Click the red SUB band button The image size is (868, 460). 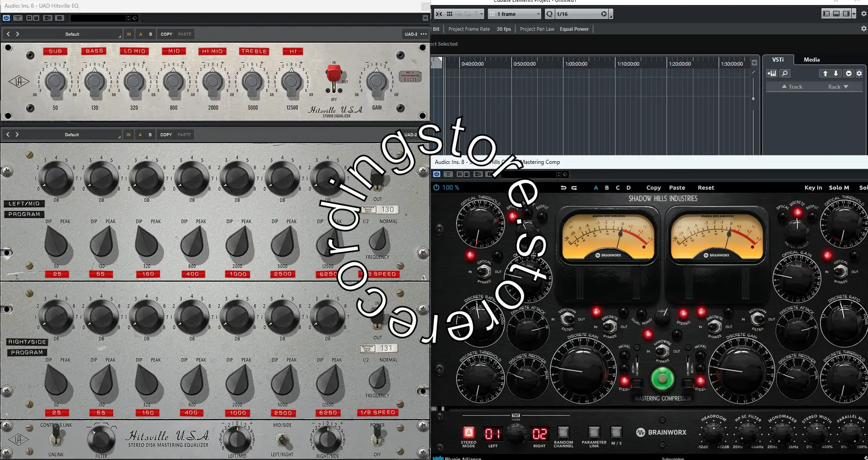click(x=55, y=51)
